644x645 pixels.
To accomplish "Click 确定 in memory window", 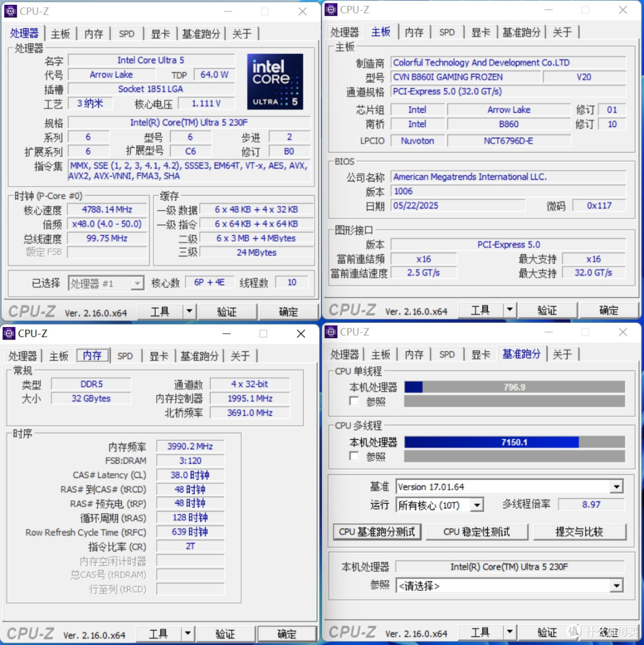I will point(286,634).
